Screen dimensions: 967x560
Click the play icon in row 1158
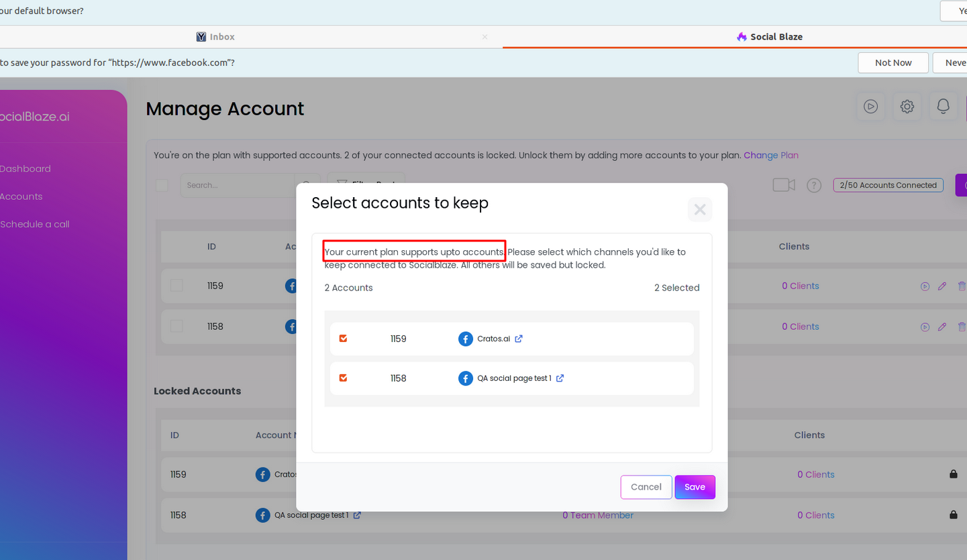pos(925,327)
